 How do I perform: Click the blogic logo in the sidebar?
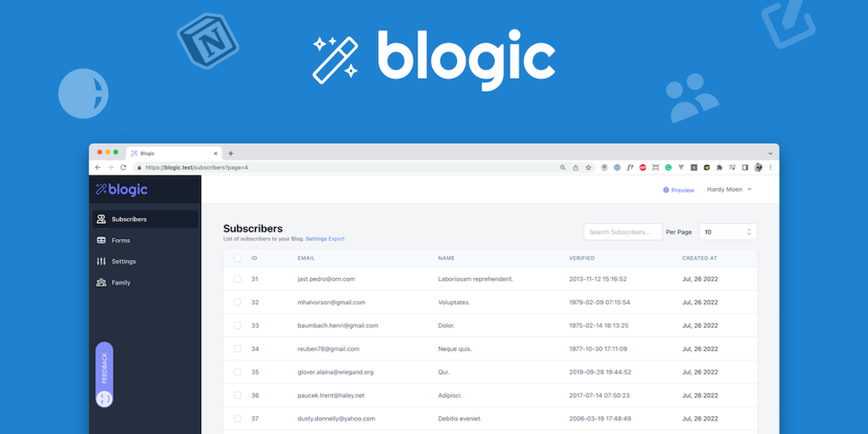click(x=122, y=190)
